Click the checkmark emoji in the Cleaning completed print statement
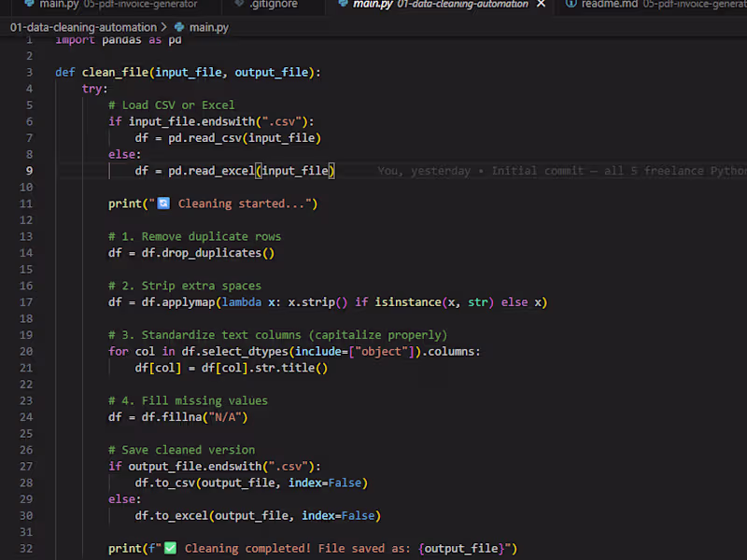Viewport: 747px width, 560px height. tap(169, 548)
